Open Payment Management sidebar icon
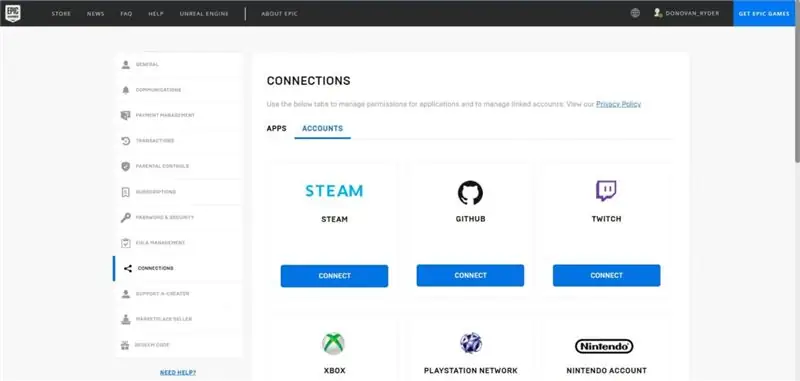The height and width of the screenshot is (381, 800). pyautogui.click(x=126, y=115)
